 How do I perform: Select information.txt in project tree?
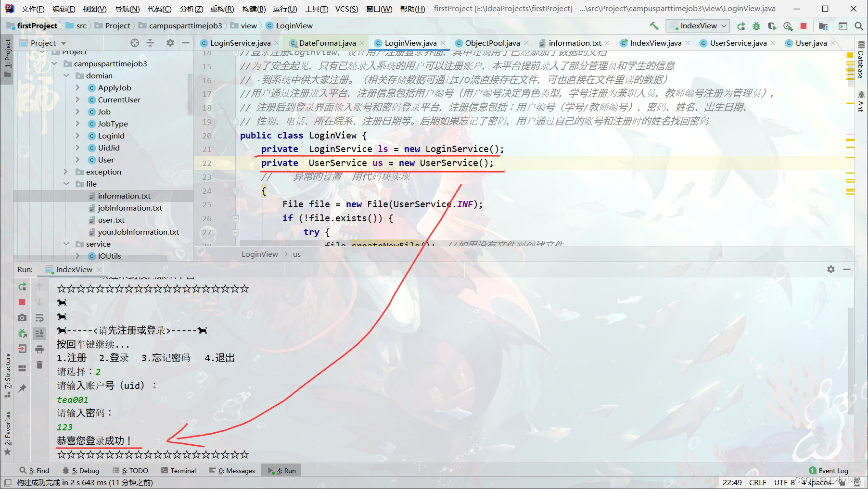coord(124,196)
